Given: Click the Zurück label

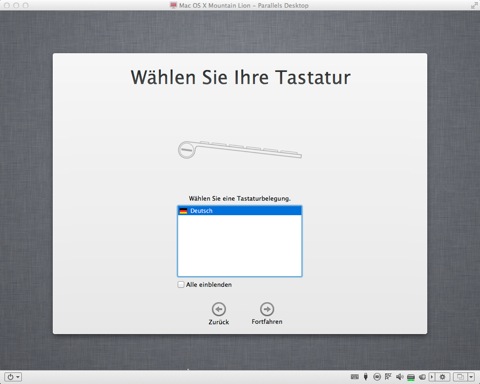Looking at the screenshot, I should (219, 322).
